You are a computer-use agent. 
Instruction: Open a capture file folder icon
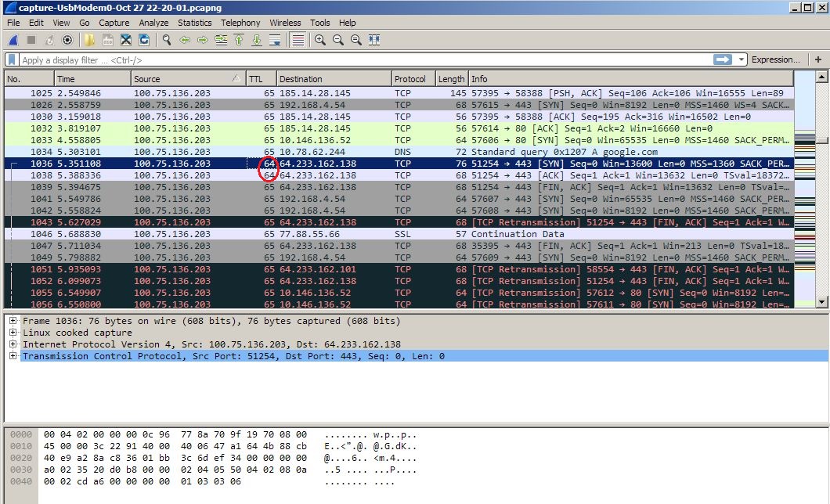tap(89, 40)
